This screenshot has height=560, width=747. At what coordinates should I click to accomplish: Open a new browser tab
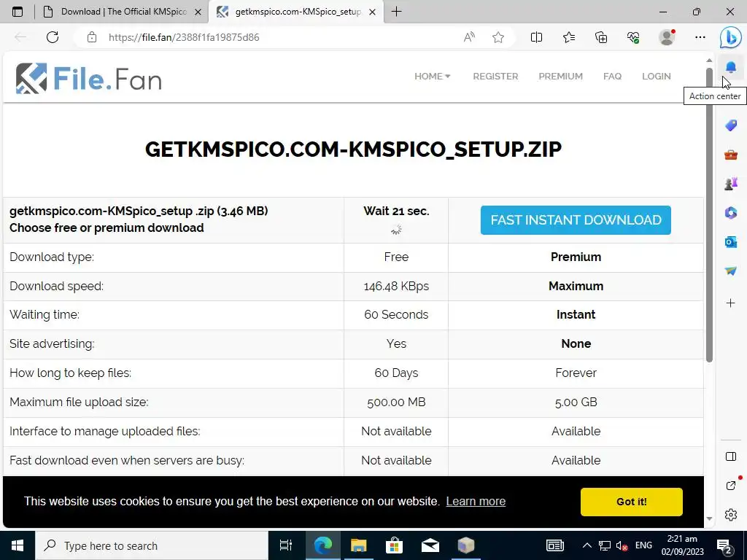point(396,12)
